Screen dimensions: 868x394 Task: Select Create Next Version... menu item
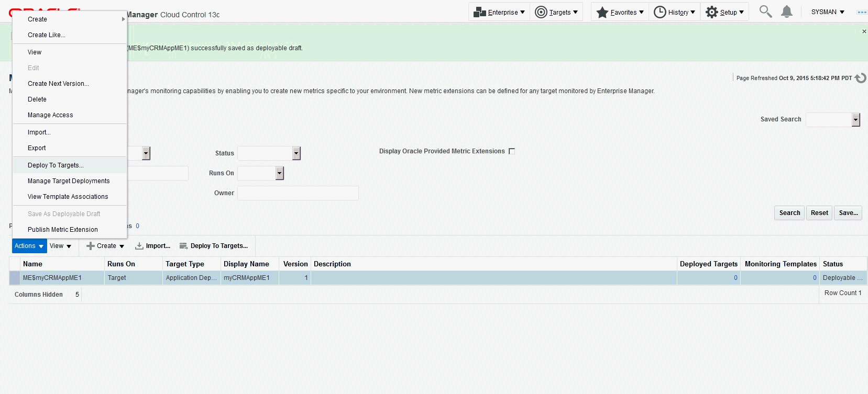[x=70, y=84]
